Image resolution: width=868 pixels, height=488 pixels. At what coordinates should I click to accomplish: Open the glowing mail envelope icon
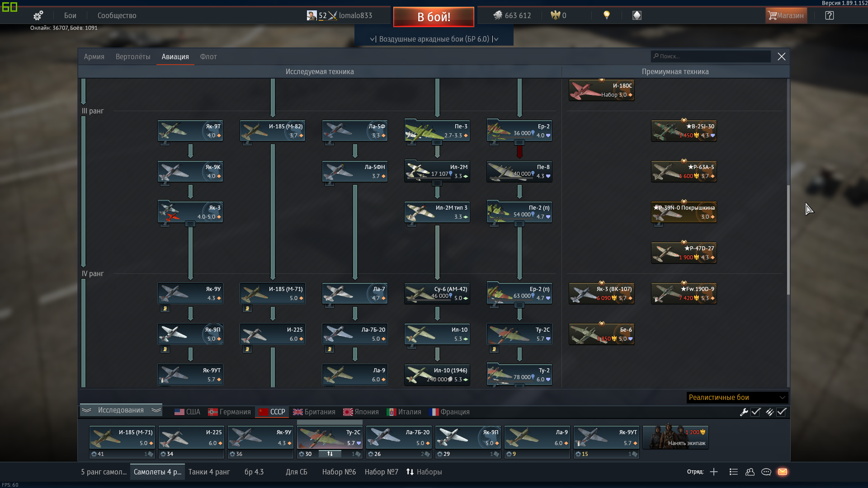pyautogui.click(x=783, y=472)
